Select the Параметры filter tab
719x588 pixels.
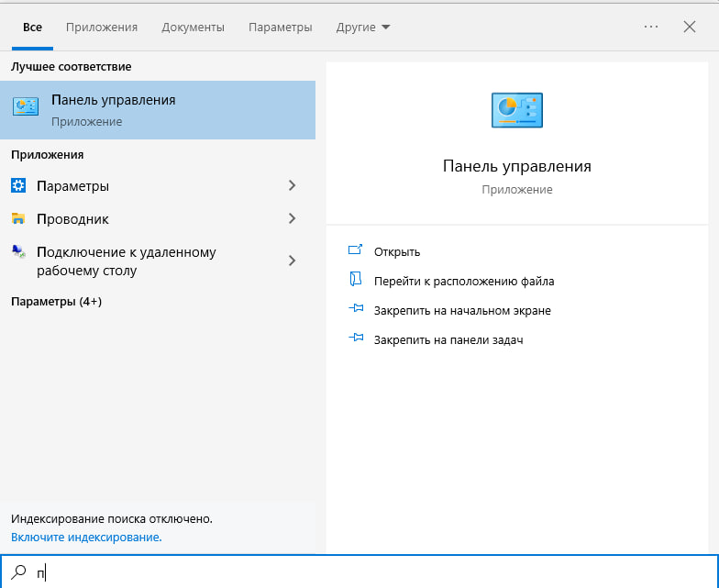281,28
